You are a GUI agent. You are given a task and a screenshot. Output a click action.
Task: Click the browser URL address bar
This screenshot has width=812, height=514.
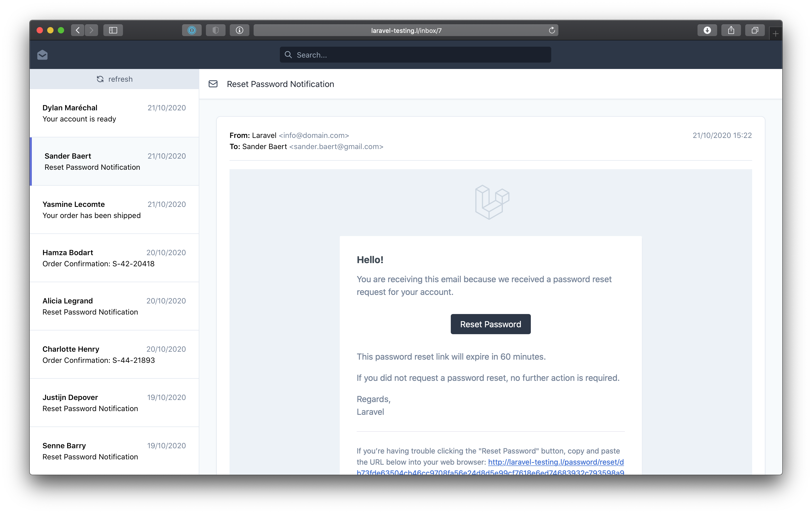coord(406,31)
